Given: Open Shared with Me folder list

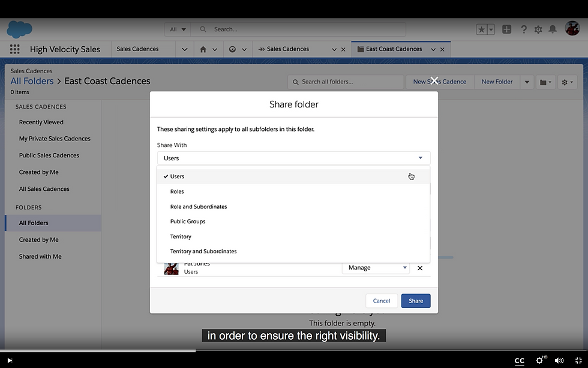Looking at the screenshot, I should point(40,256).
